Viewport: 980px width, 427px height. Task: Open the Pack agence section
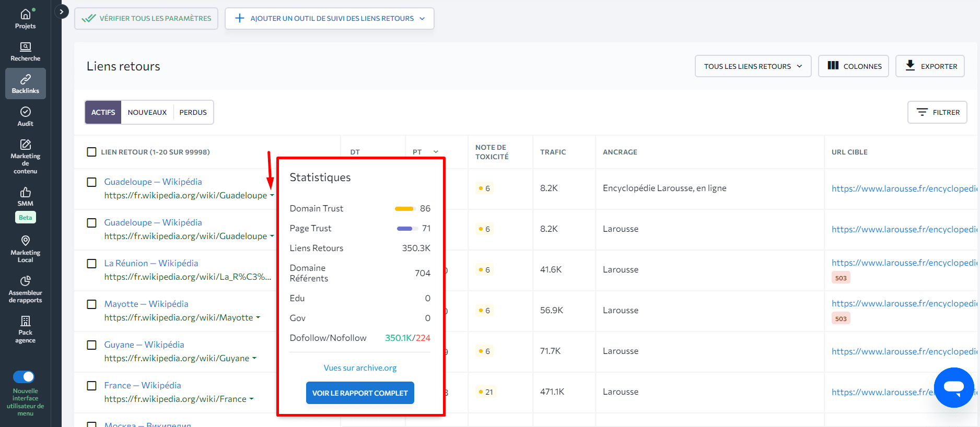click(25, 329)
